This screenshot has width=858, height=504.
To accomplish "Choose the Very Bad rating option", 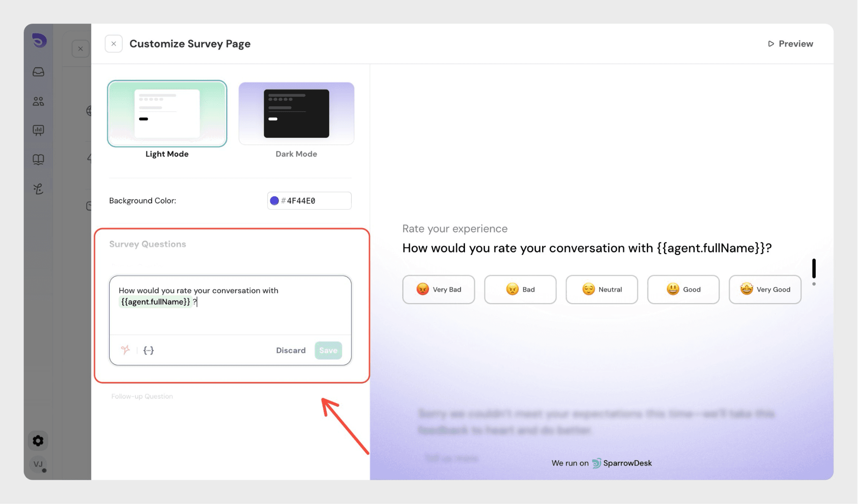I will [x=438, y=289].
